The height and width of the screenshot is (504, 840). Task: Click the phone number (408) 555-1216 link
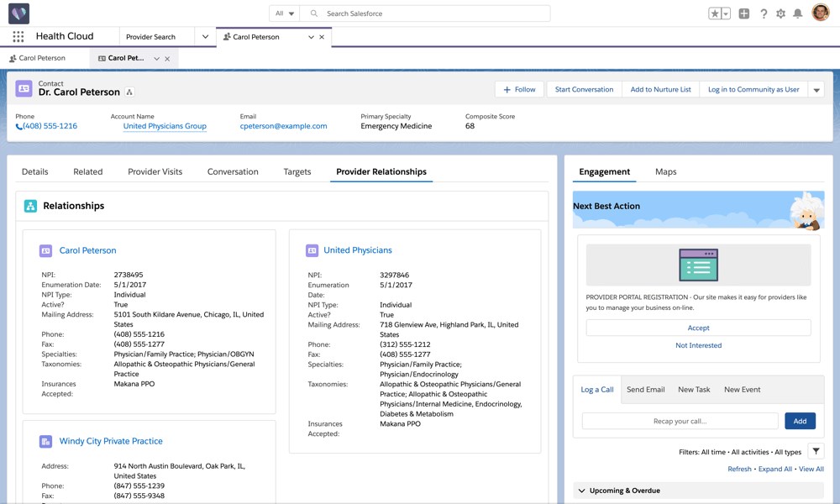coord(50,126)
